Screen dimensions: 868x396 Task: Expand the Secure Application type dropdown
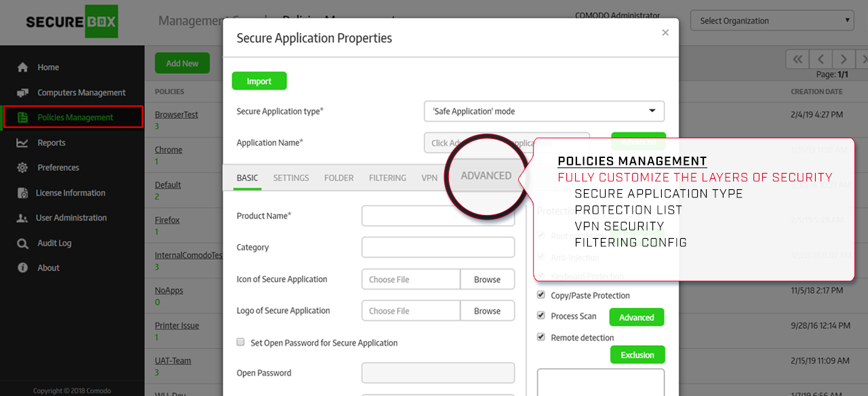click(544, 111)
